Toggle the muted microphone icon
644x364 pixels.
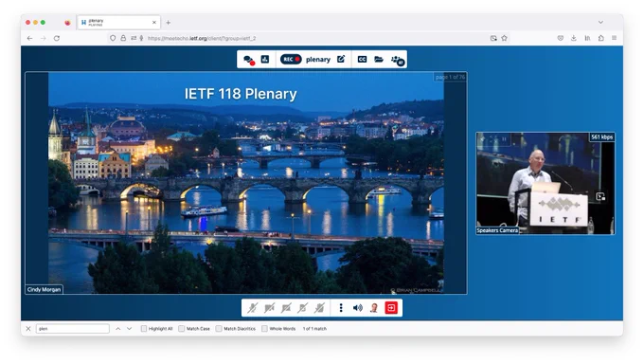pos(253,308)
